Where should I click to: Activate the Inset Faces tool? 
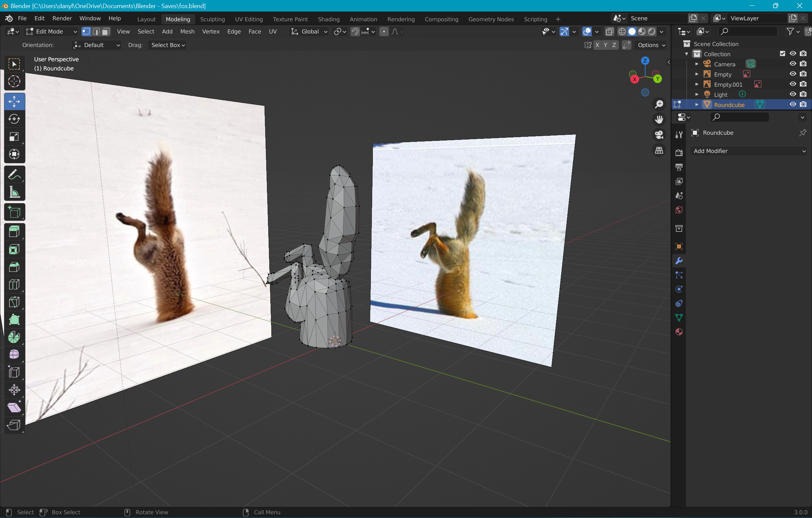(x=14, y=250)
